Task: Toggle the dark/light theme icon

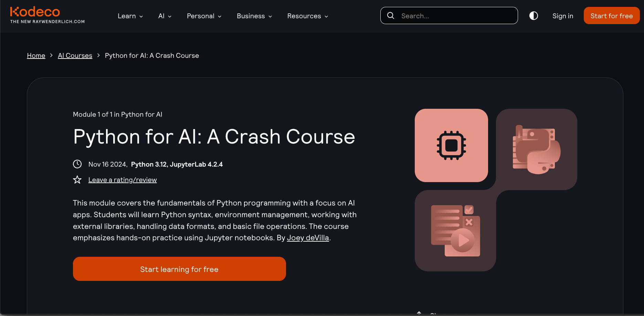Action: (534, 15)
